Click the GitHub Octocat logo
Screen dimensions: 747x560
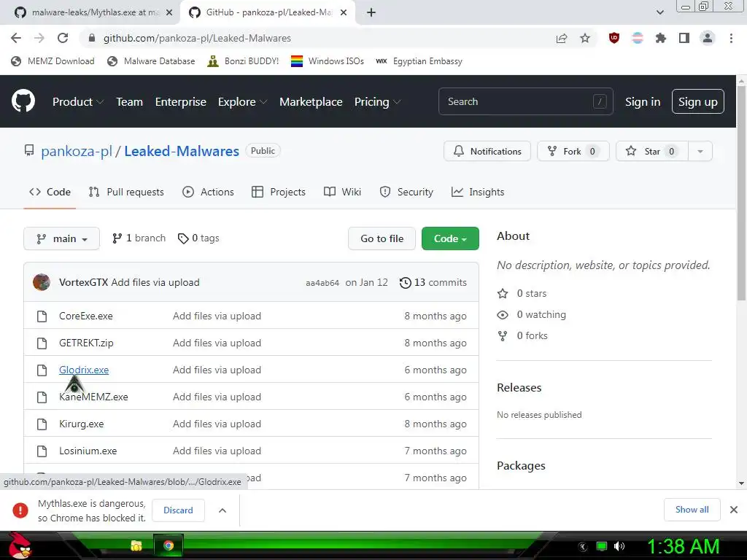[23, 101]
